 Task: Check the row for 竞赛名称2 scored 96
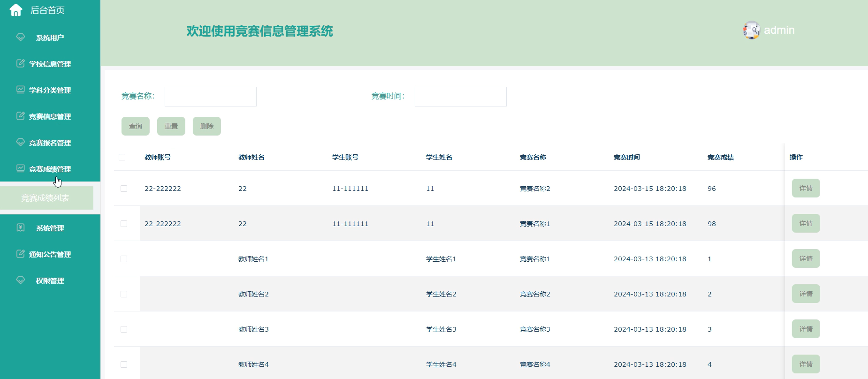point(124,189)
